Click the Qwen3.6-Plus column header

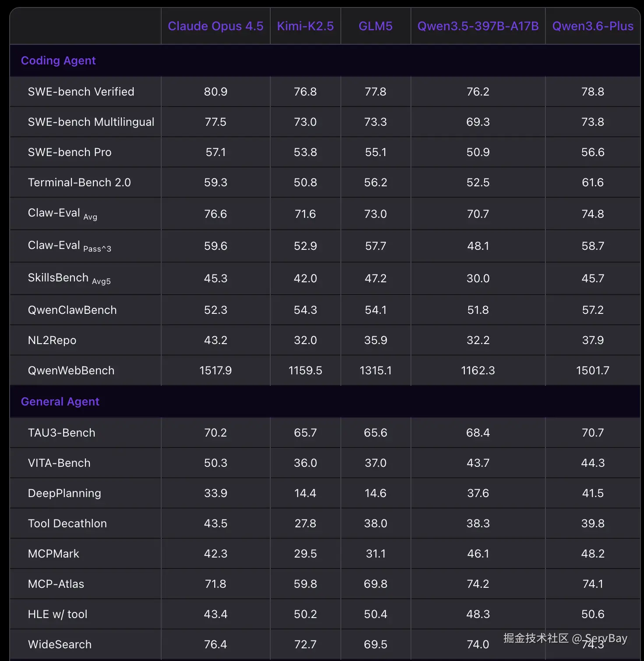click(x=593, y=26)
